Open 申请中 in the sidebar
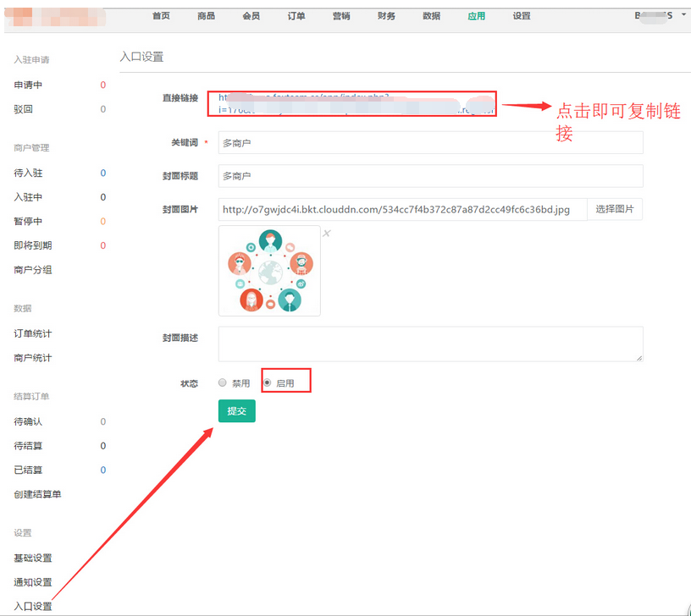This screenshot has height=616, width=691. (x=28, y=85)
